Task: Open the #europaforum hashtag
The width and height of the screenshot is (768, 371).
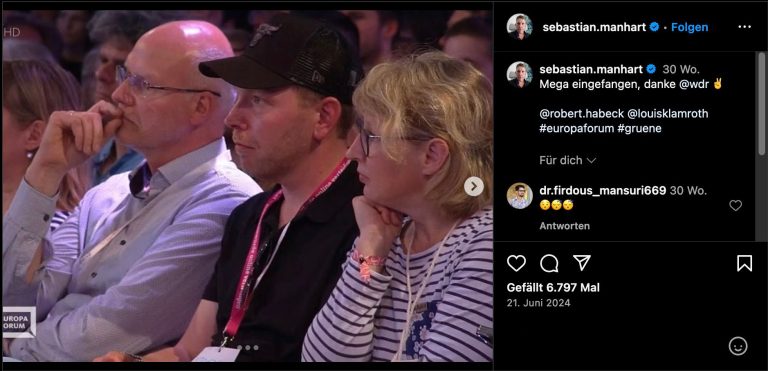Action: pos(577,128)
